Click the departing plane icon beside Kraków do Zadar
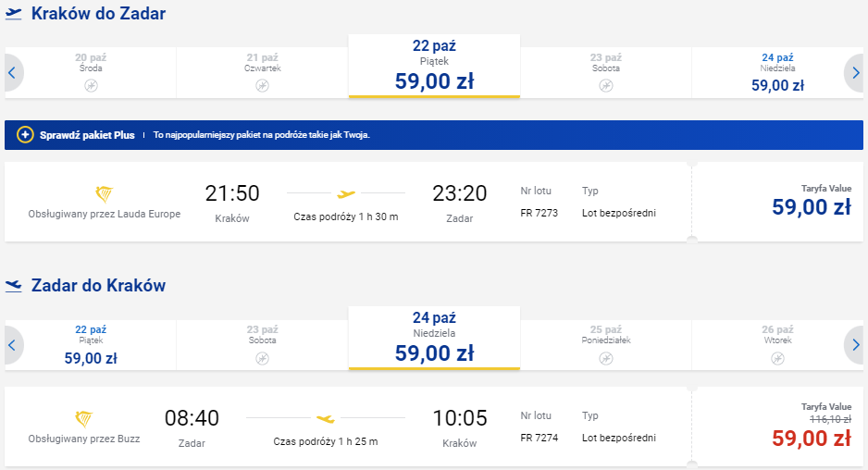Image resolution: width=868 pixels, height=470 pixels. pyautogui.click(x=13, y=14)
